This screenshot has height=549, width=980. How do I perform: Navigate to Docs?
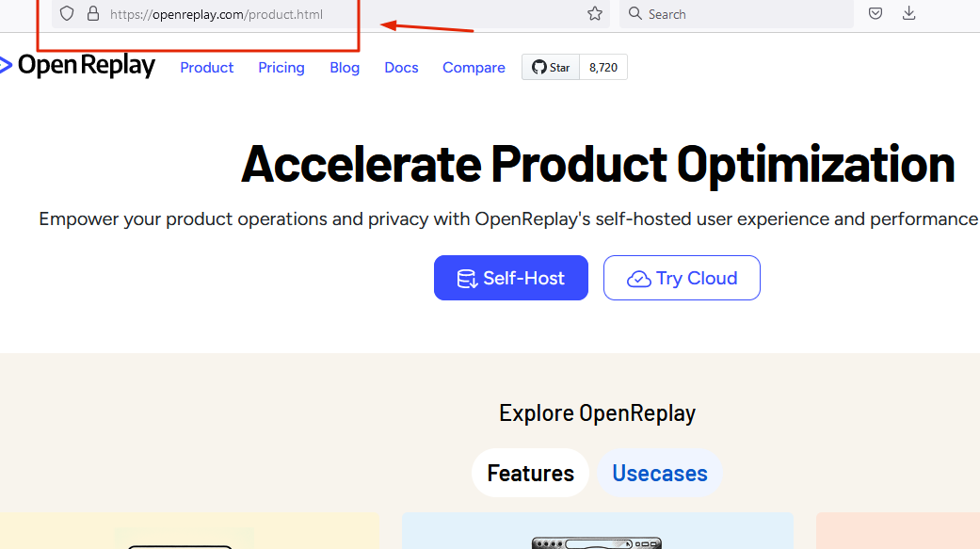click(x=401, y=68)
